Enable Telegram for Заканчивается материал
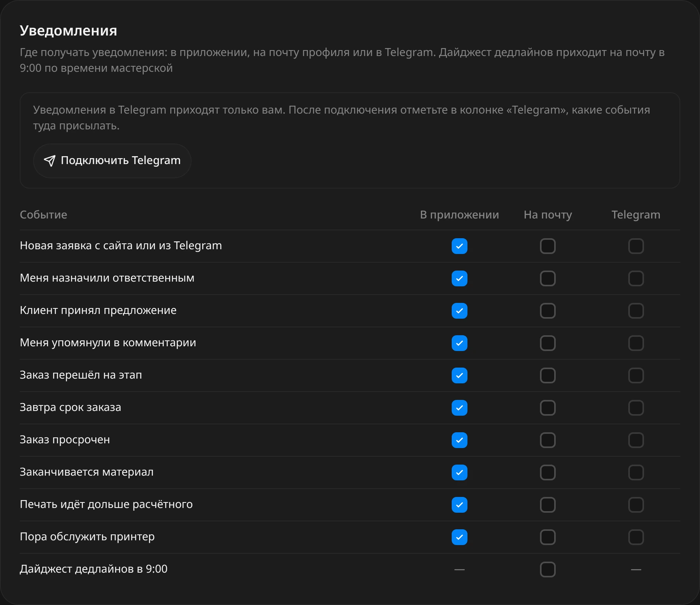The image size is (700, 605). click(x=636, y=472)
